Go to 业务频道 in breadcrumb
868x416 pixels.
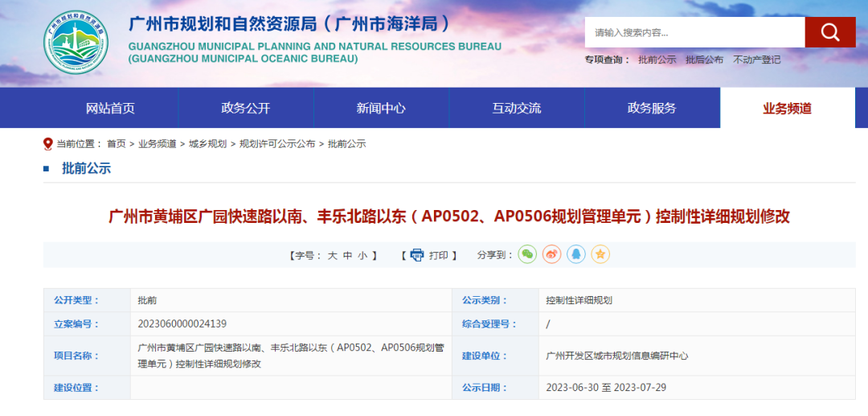(x=158, y=144)
